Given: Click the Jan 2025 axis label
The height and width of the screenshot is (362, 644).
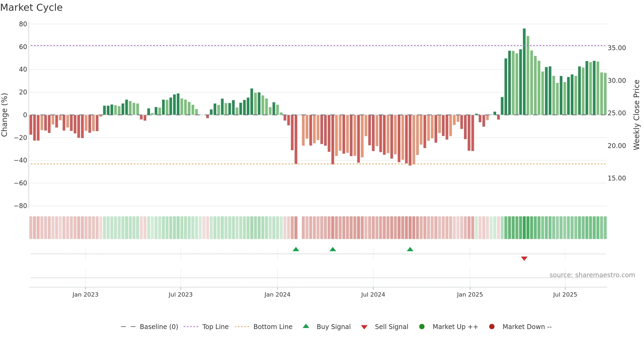Looking at the screenshot, I should tap(470, 294).
